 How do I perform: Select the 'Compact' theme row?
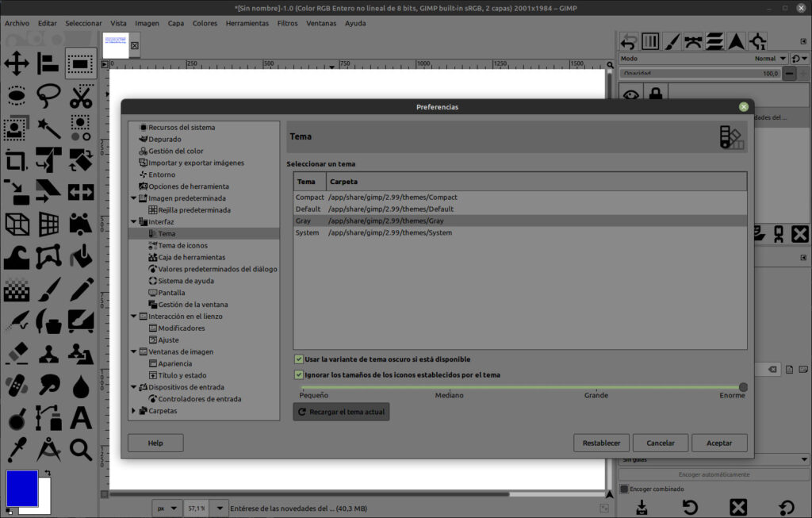pyautogui.click(x=520, y=197)
